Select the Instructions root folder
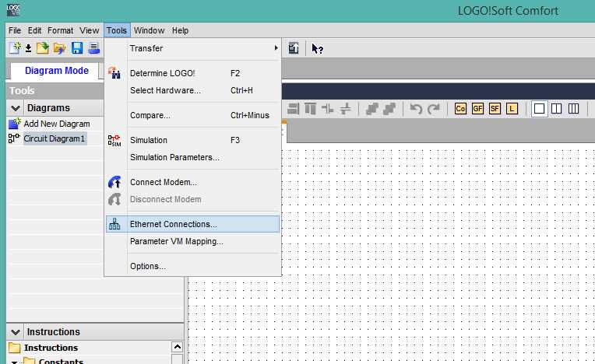Screen dimensions: 595x364 (51, 348)
